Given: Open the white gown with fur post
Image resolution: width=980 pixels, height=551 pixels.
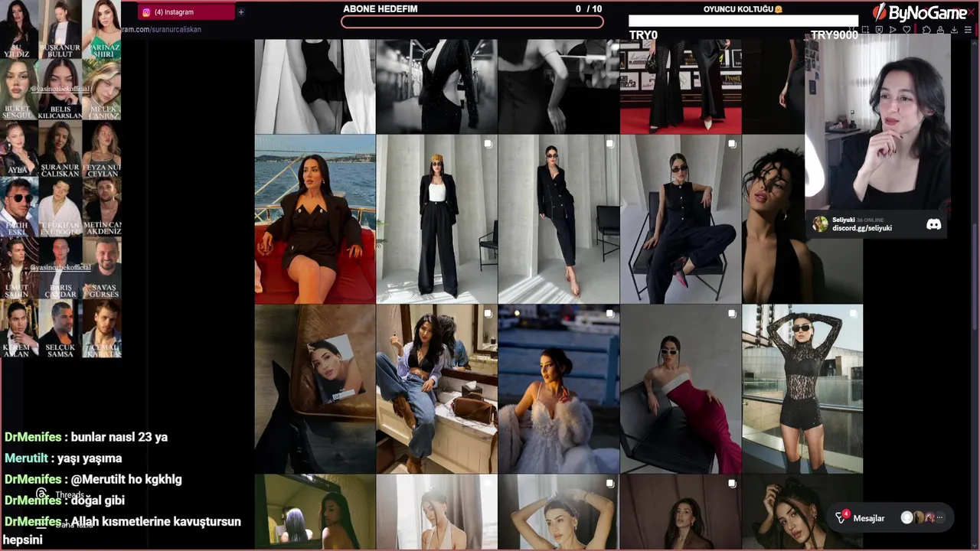Looking at the screenshot, I should [559, 389].
